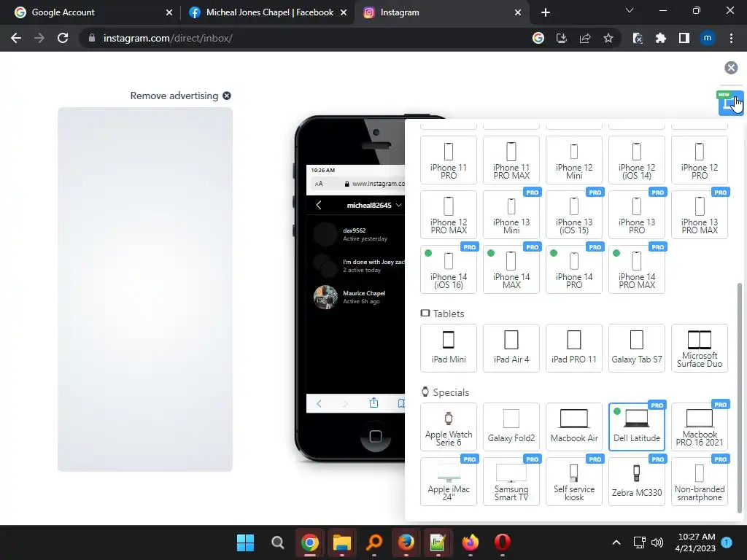Tap the phone's home button
This screenshot has height=560, width=747.
[376, 436]
